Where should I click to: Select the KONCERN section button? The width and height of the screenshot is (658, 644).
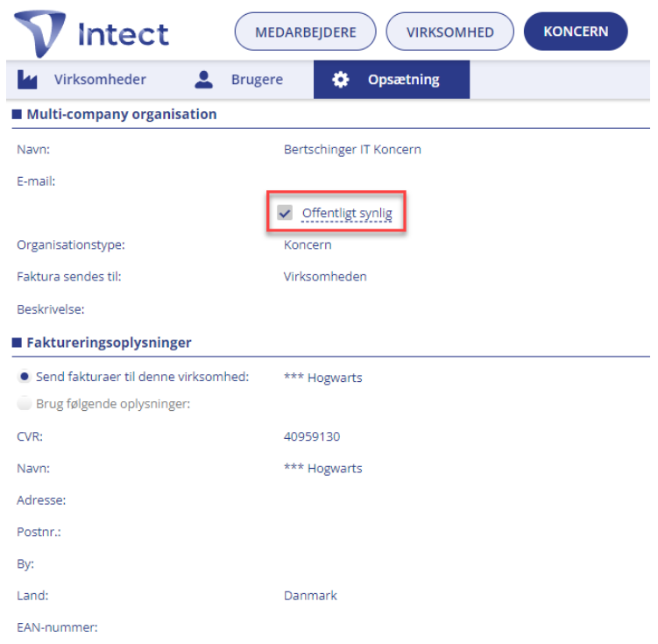[576, 32]
